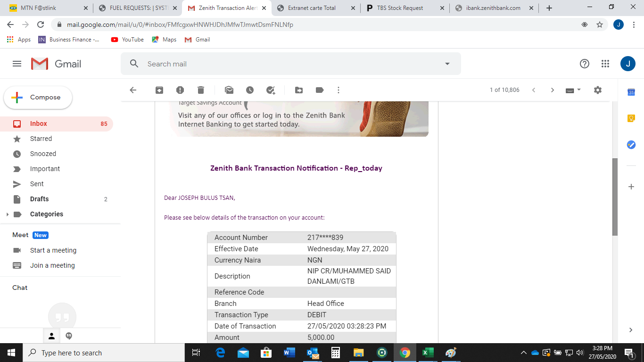This screenshot has width=644, height=362.
Task: Open the Move to folder icon
Action: pos(299,90)
